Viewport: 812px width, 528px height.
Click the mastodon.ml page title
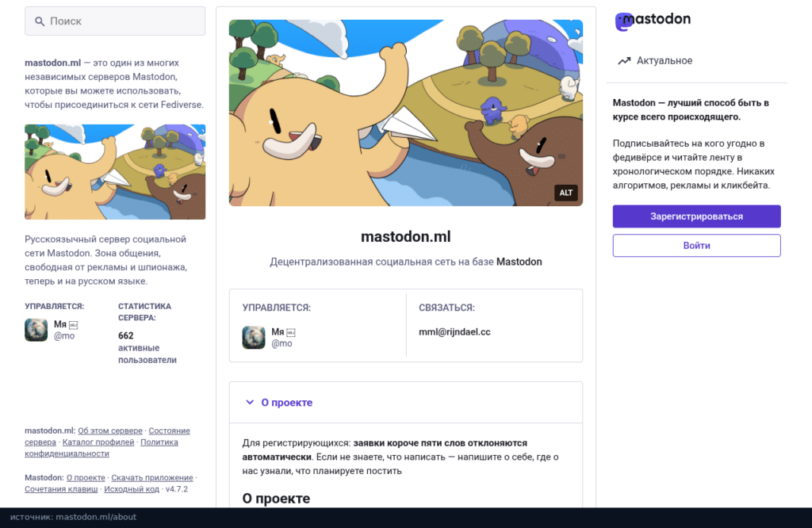[x=405, y=236]
